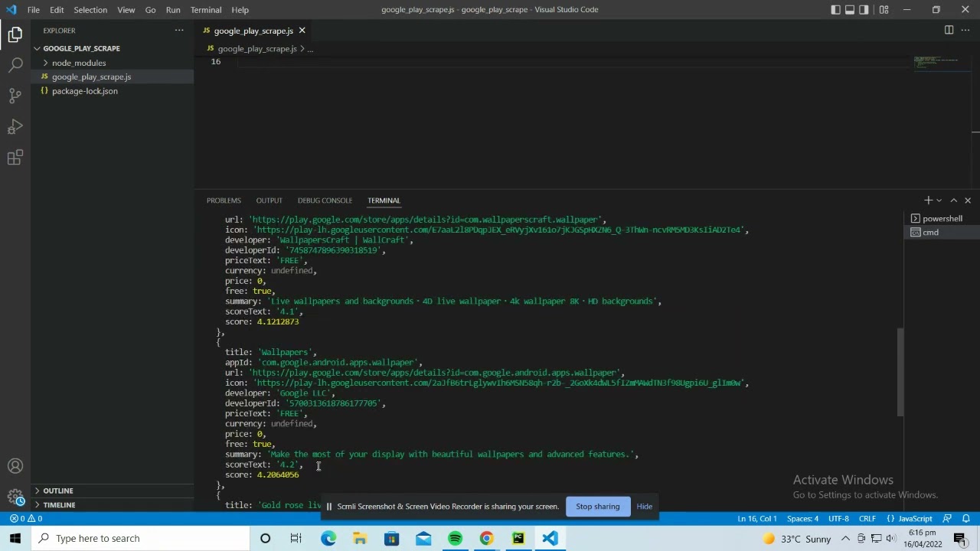Open the Customize Layout button
Viewport: 980px width, 551px height.
(884, 10)
